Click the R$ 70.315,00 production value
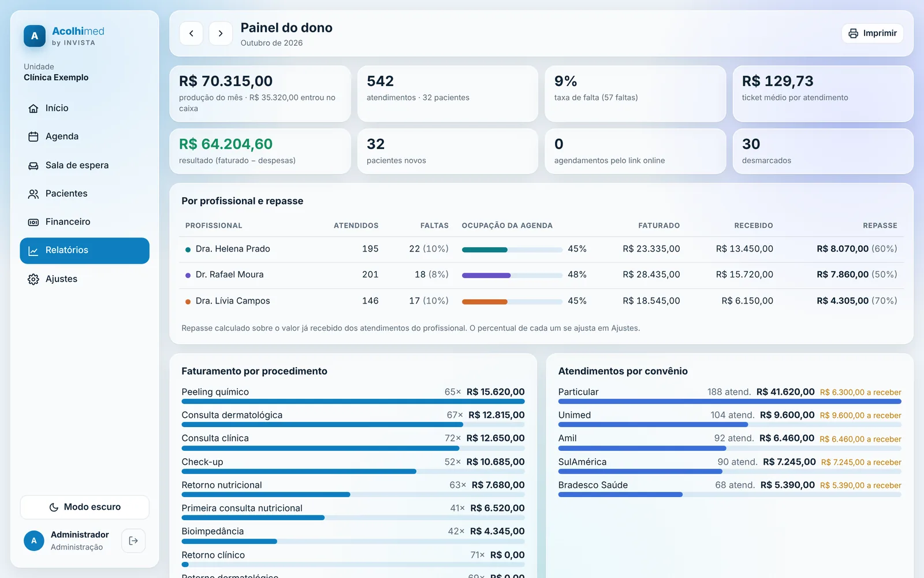 [x=226, y=81]
